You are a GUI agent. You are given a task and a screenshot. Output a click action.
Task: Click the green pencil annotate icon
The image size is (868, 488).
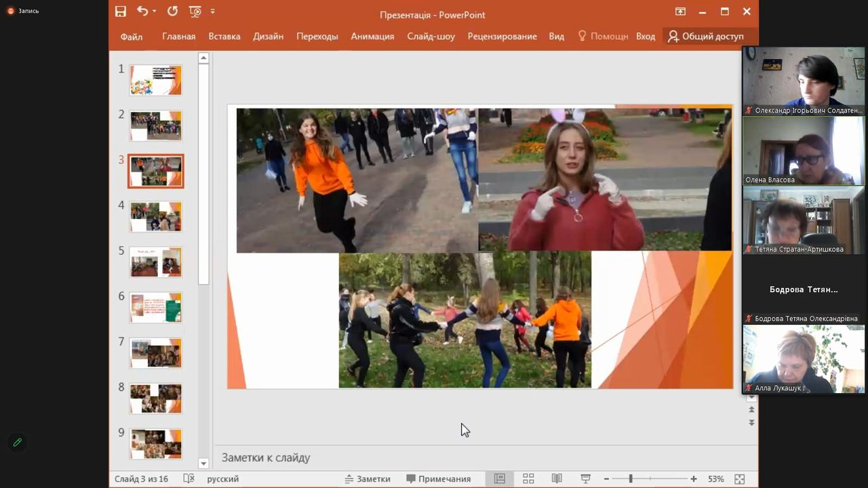[18, 442]
